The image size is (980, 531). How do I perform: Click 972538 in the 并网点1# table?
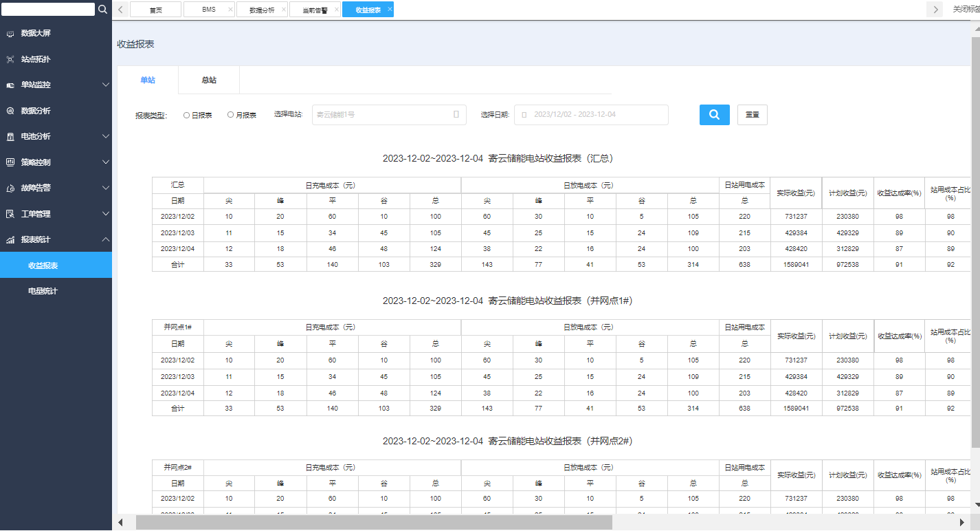click(x=848, y=408)
